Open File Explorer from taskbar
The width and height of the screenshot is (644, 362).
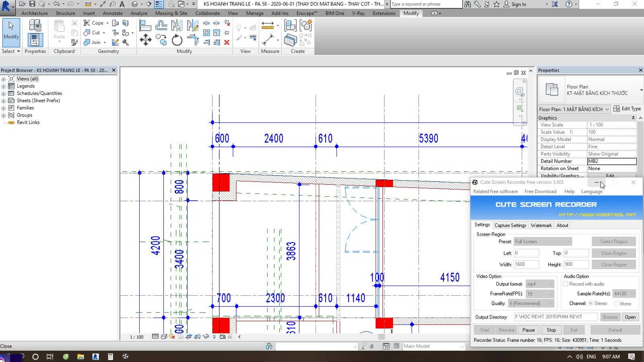pos(80,356)
